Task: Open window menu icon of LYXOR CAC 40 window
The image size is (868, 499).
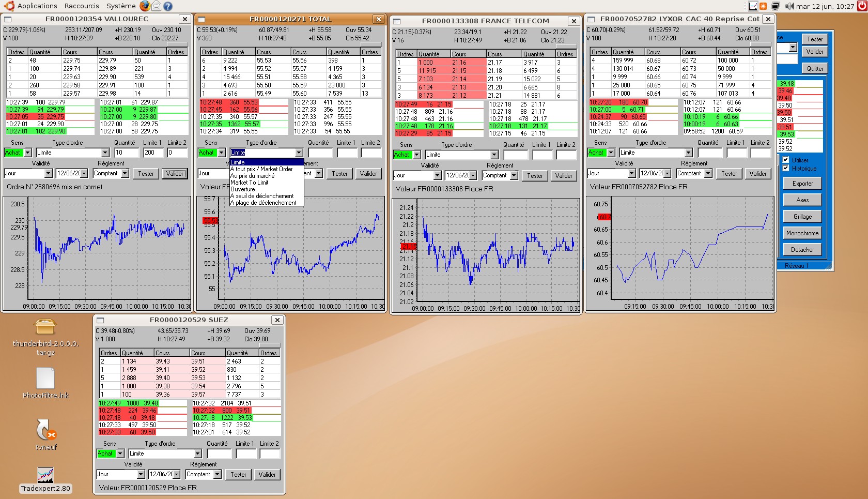Action: 592,19
